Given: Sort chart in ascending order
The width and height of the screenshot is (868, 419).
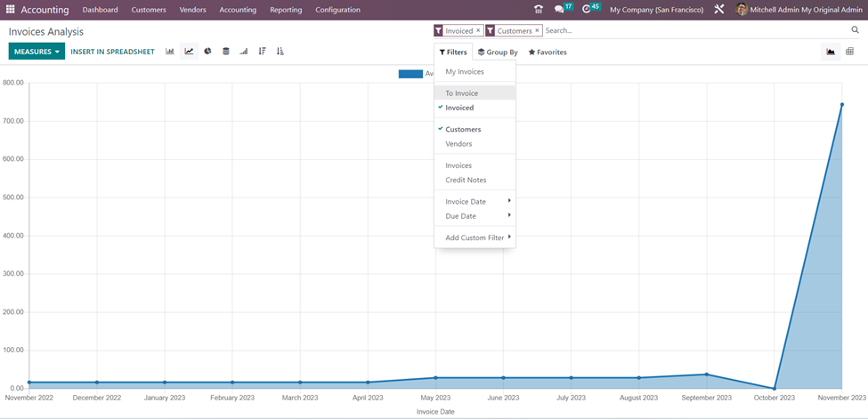Looking at the screenshot, I should coord(280,52).
